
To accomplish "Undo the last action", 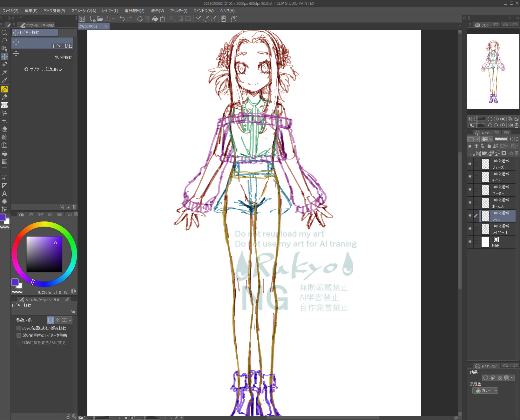I will click(122, 19).
